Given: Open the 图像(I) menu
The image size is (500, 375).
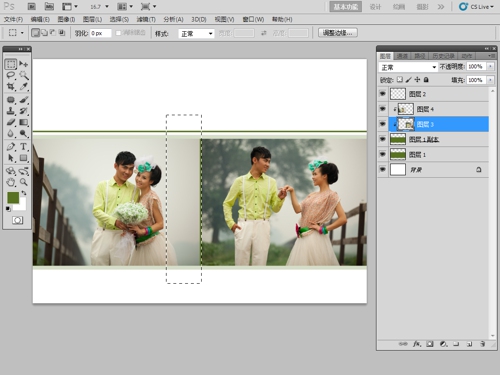Looking at the screenshot, I should tap(66, 19).
